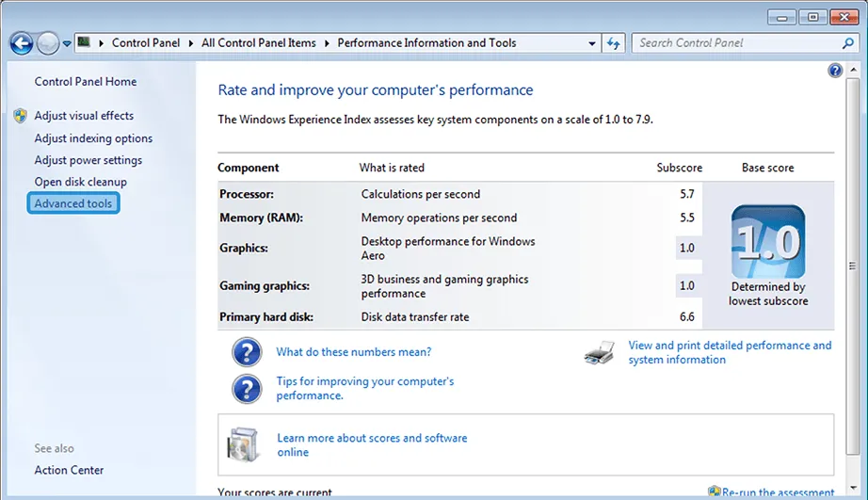Image resolution: width=868 pixels, height=500 pixels.
Task: Click the Primary hard disk subscore 6.6
Action: pos(687,316)
